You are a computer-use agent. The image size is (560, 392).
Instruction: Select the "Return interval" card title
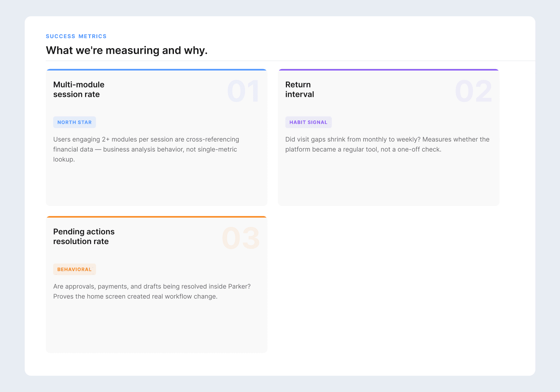300,89
